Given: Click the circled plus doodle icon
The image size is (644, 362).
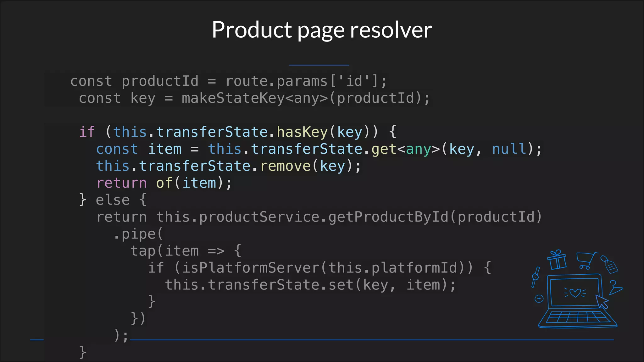Looking at the screenshot, I should pos(539,299).
